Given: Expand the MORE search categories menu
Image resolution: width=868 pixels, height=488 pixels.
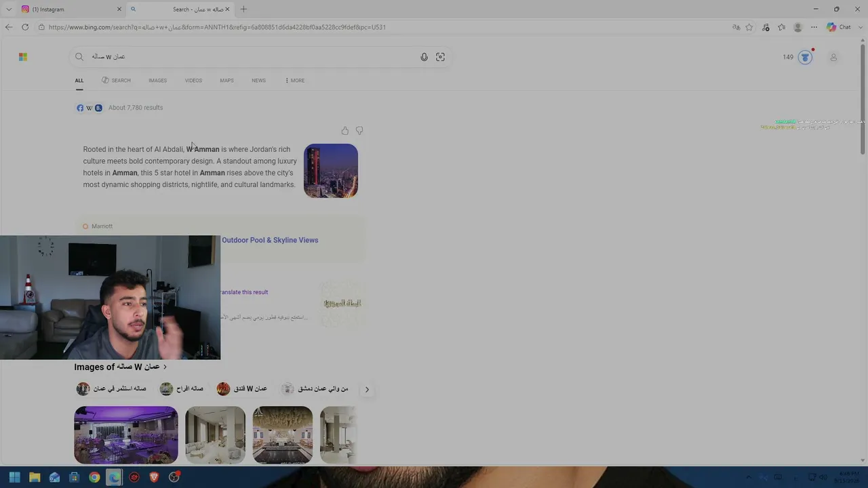Looking at the screenshot, I should [x=295, y=81].
